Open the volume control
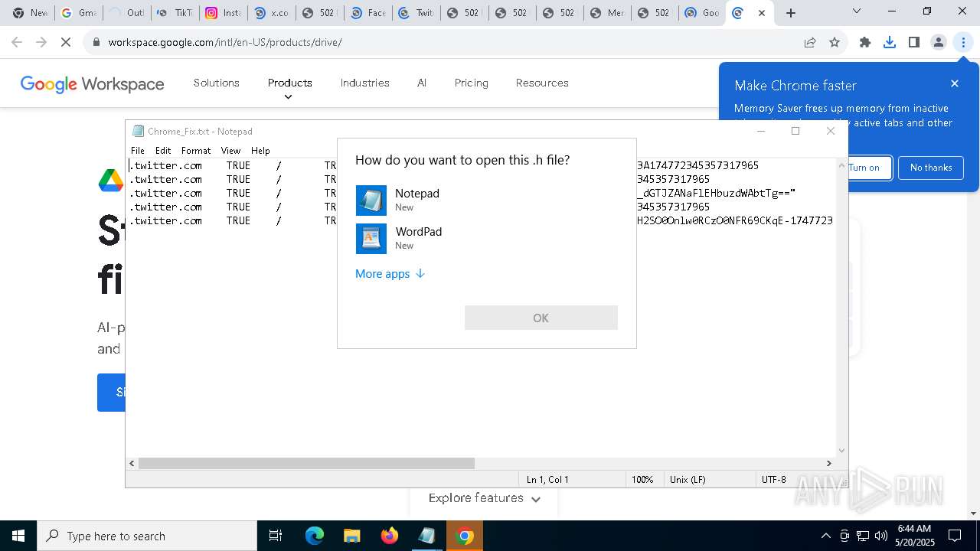 [x=881, y=536]
